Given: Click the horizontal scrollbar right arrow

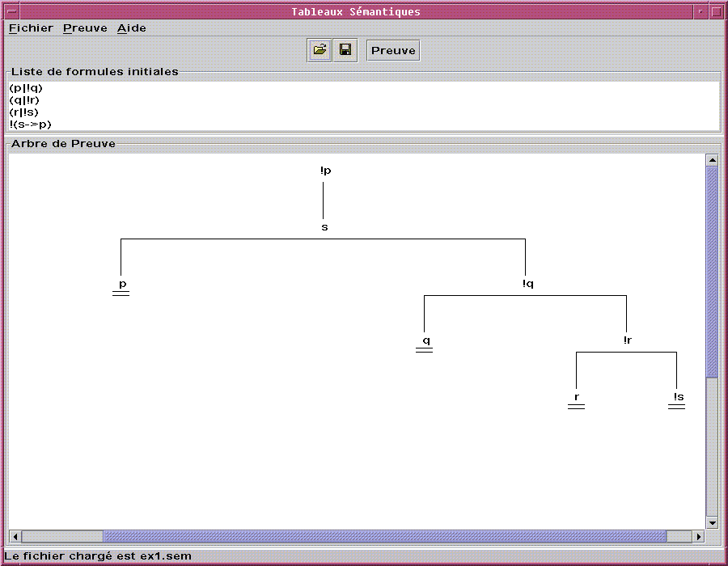Looking at the screenshot, I should click(x=699, y=537).
